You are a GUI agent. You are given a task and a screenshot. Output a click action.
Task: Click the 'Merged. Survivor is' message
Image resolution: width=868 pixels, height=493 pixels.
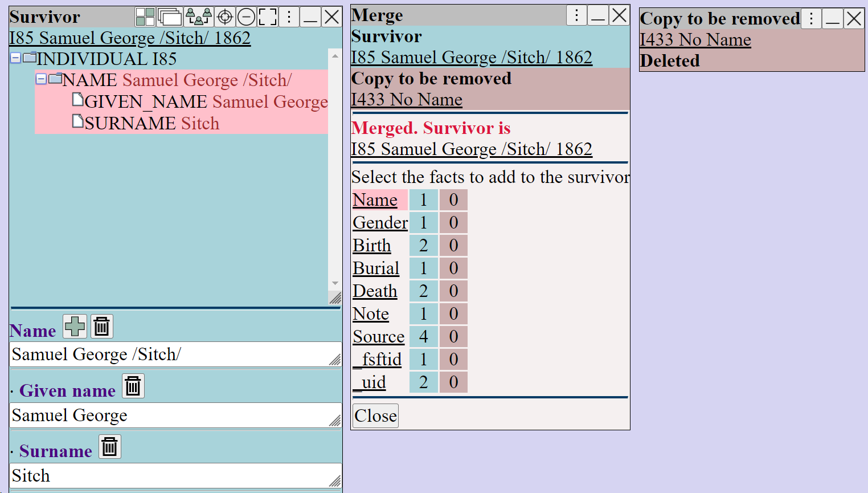tap(431, 128)
